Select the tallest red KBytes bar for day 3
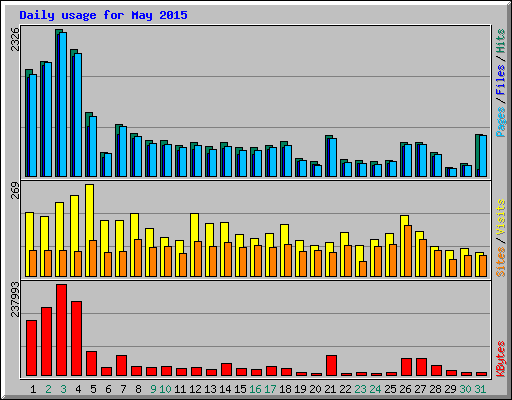The image size is (512, 400). click(x=61, y=330)
